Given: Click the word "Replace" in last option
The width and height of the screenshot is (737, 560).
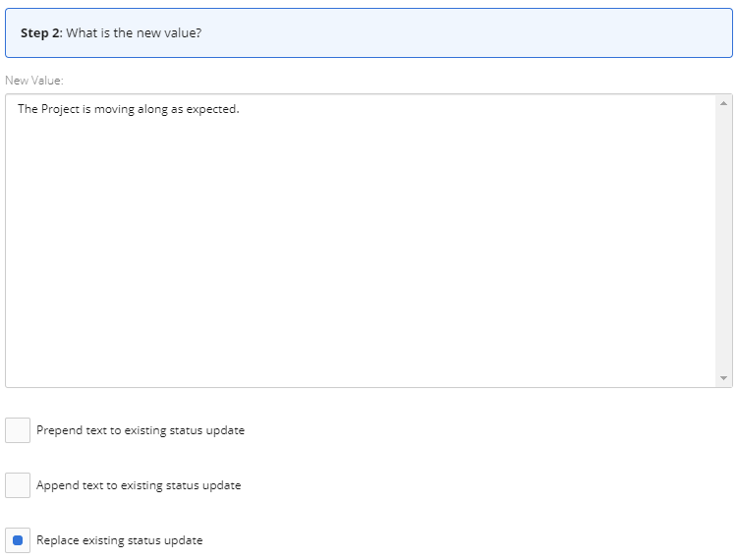Looking at the screenshot, I should pyautogui.click(x=57, y=540).
